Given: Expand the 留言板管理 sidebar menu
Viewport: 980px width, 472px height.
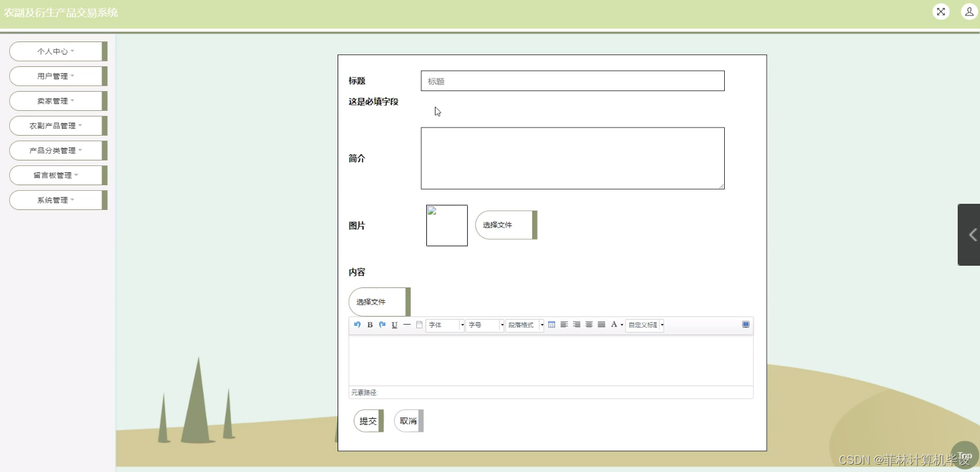Looking at the screenshot, I should click(x=58, y=175).
